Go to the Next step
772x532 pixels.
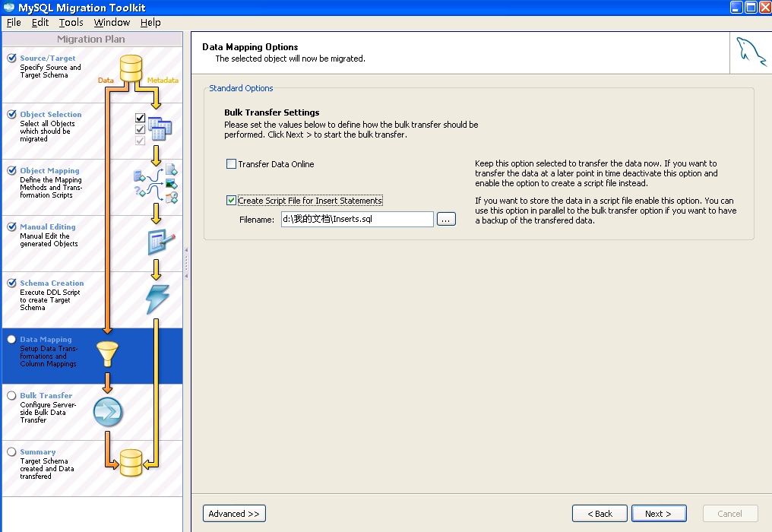point(659,513)
